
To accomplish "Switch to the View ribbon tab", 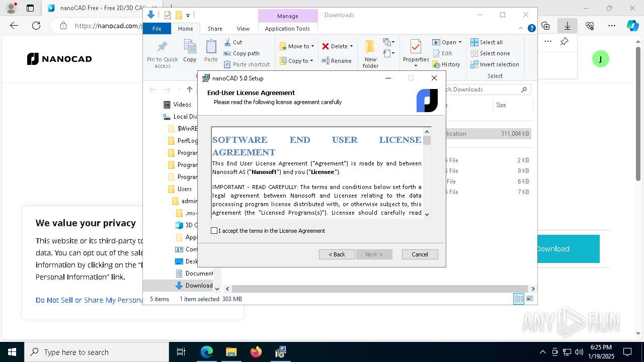I will tap(243, 29).
